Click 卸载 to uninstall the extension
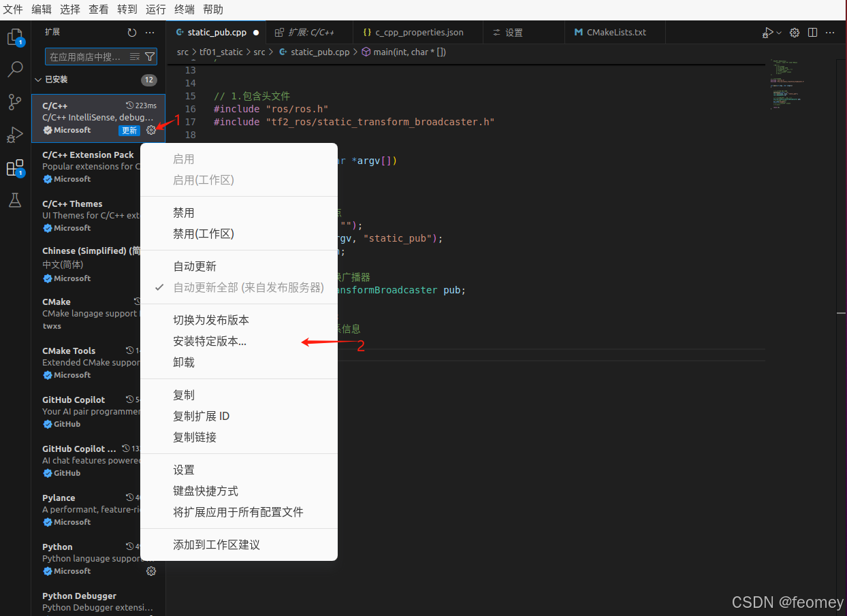Screen dimensions: 847x616 (x=183, y=361)
